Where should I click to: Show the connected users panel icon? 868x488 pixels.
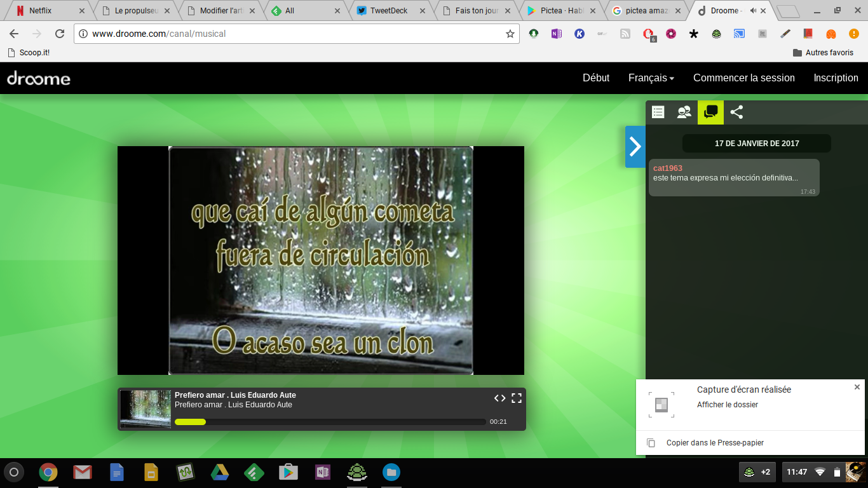pos(684,112)
